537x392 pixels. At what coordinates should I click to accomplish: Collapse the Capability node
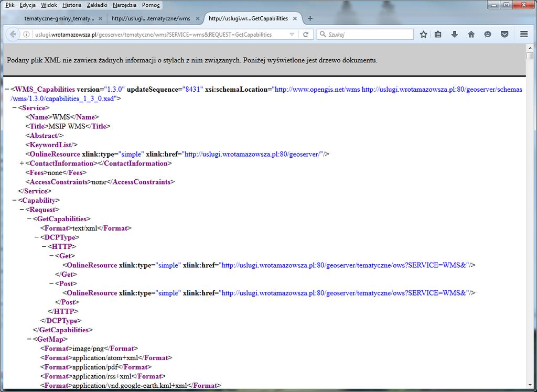tap(14, 200)
